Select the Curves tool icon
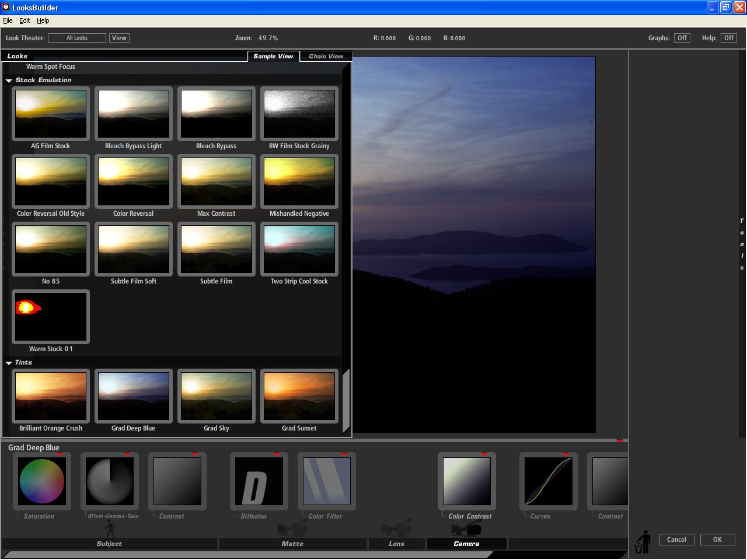747x560 pixels. pos(549,481)
